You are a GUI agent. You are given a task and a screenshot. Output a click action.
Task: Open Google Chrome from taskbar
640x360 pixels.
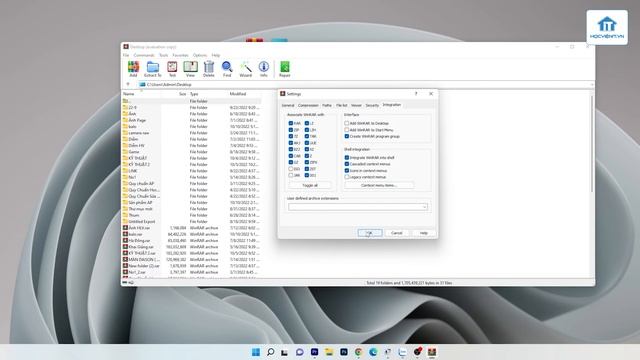(358, 352)
